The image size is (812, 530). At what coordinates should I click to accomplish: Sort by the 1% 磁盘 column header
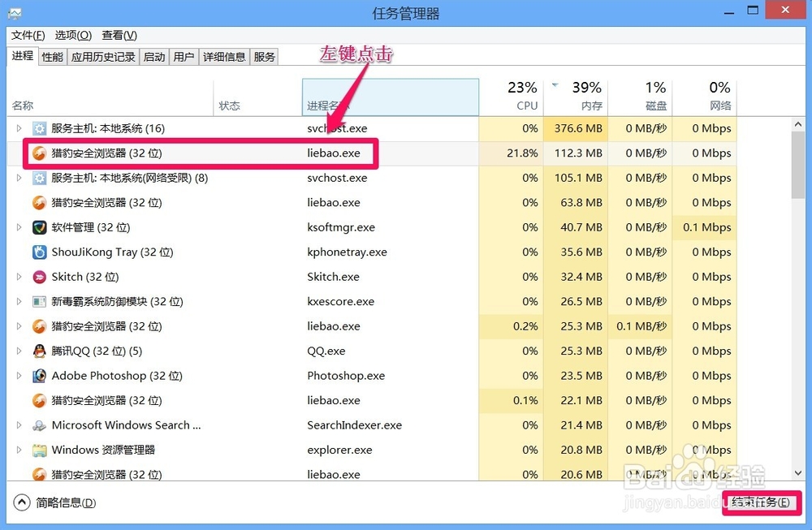click(x=640, y=97)
